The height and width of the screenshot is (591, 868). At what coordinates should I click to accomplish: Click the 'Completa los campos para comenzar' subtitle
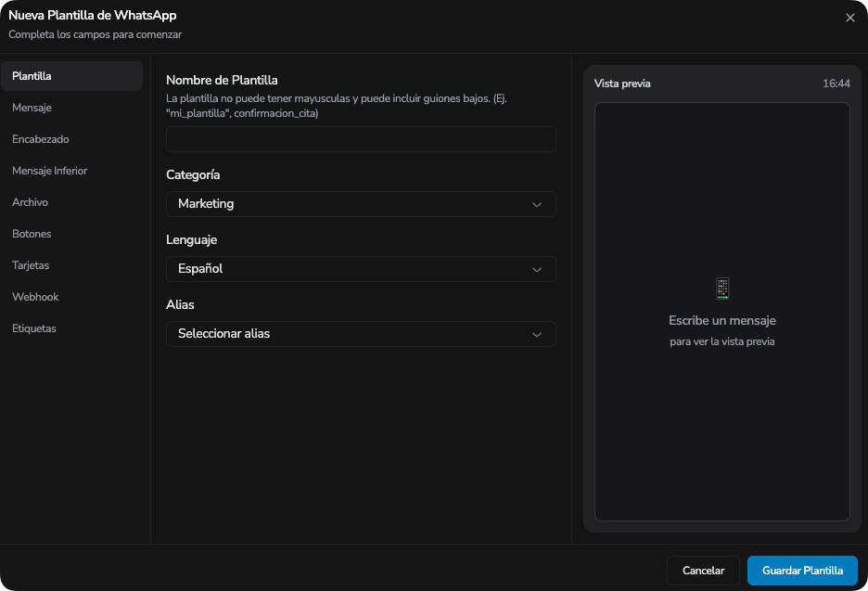[x=96, y=34]
